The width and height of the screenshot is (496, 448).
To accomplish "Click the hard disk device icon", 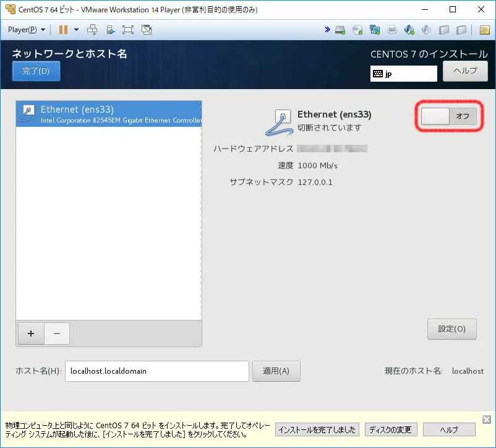I will coord(340,30).
